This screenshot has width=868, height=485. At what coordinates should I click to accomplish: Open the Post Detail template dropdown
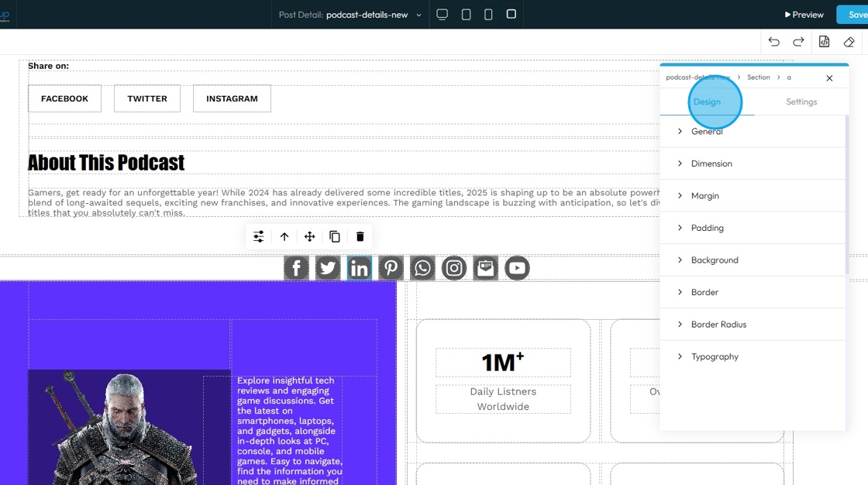pos(350,15)
